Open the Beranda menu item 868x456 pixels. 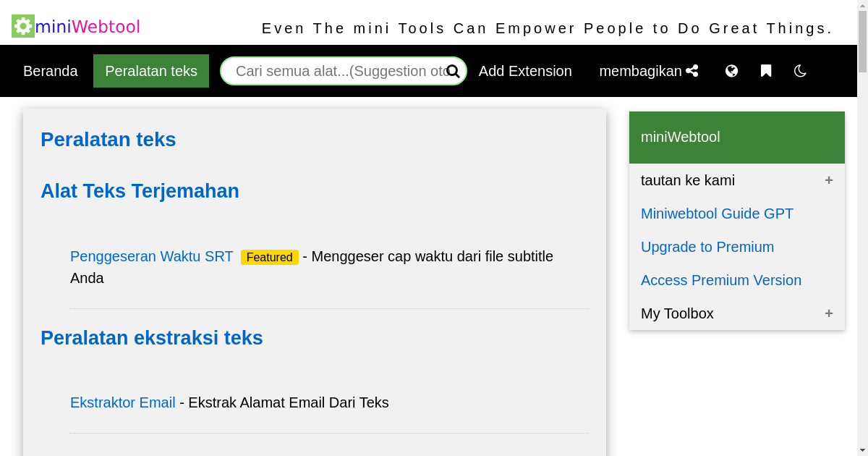click(x=51, y=71)
